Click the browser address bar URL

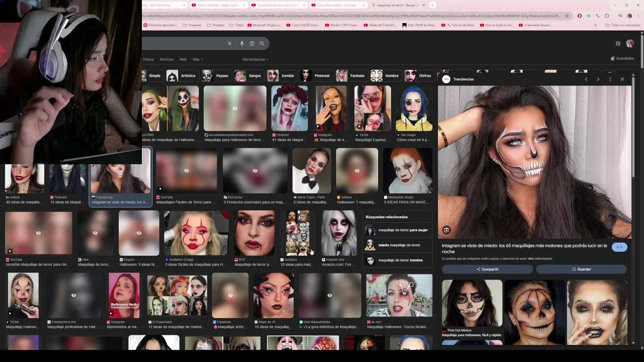click(x=352, y=16)
